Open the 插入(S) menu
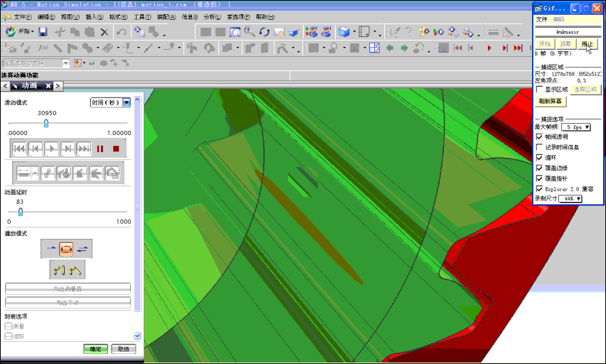The image size is (606, 364). point(95,17)
